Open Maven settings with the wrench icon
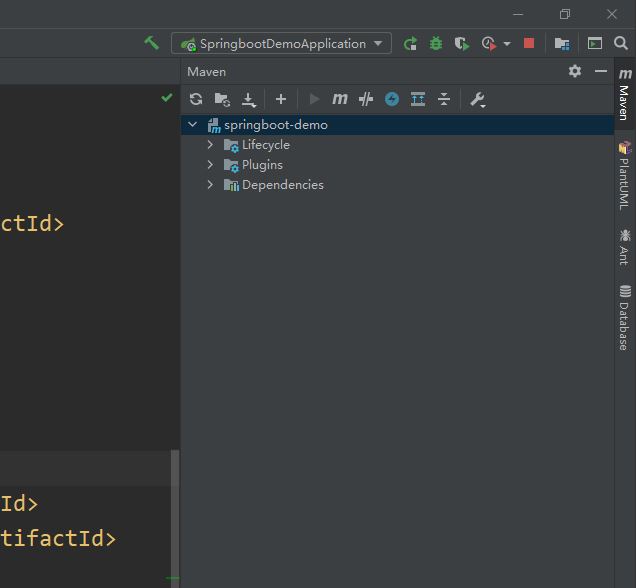The width and height of the screenshot is (636, 588). pyautogui.click(x=477, y=99)
